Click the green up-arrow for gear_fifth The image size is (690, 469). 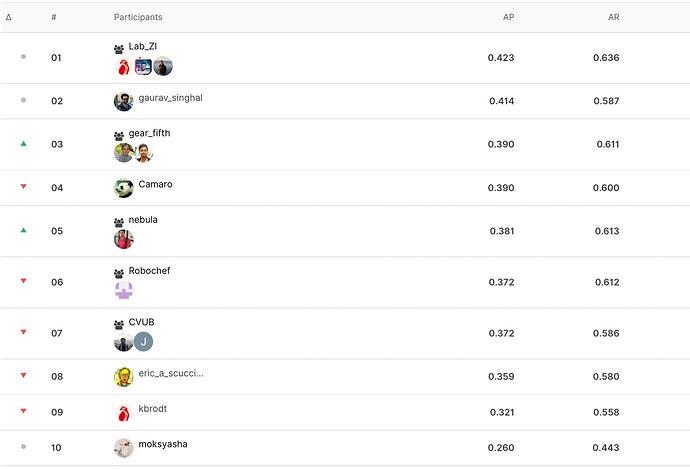tap(23, 143)
